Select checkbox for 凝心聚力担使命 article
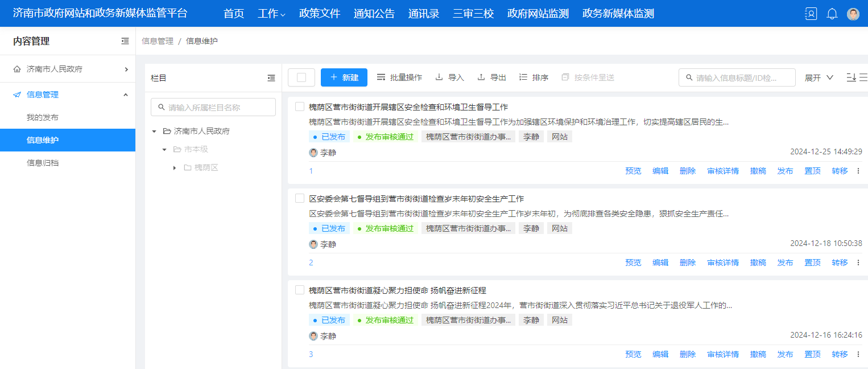The image size is (868, 369). 300,290
